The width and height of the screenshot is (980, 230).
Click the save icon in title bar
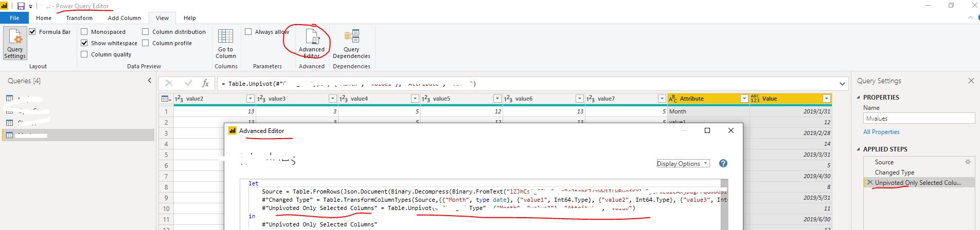tap(21, 6)
